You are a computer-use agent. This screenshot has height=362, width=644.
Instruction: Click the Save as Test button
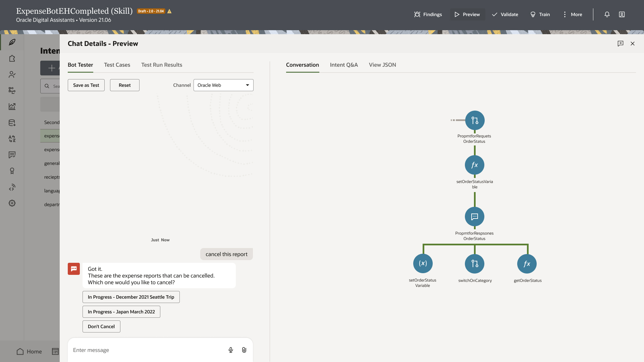(x=86, y=85)
